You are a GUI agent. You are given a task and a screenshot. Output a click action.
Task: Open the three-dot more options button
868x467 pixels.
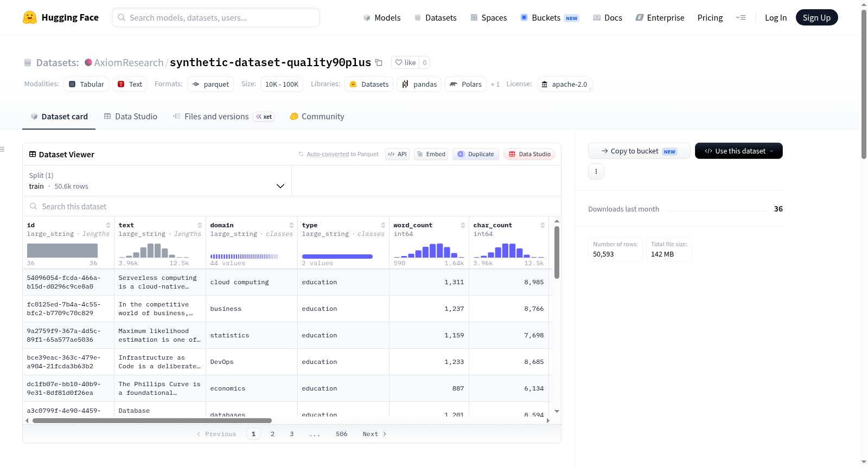pos(596,171)
